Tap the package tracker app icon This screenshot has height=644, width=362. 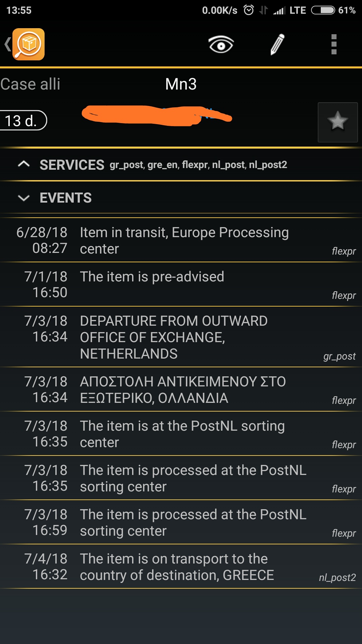point(28,44)
